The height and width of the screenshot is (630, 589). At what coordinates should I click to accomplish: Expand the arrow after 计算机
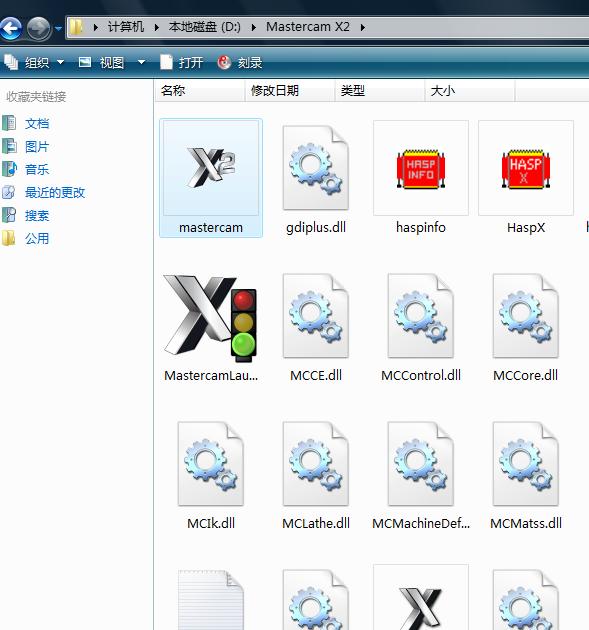click(157, 27)
